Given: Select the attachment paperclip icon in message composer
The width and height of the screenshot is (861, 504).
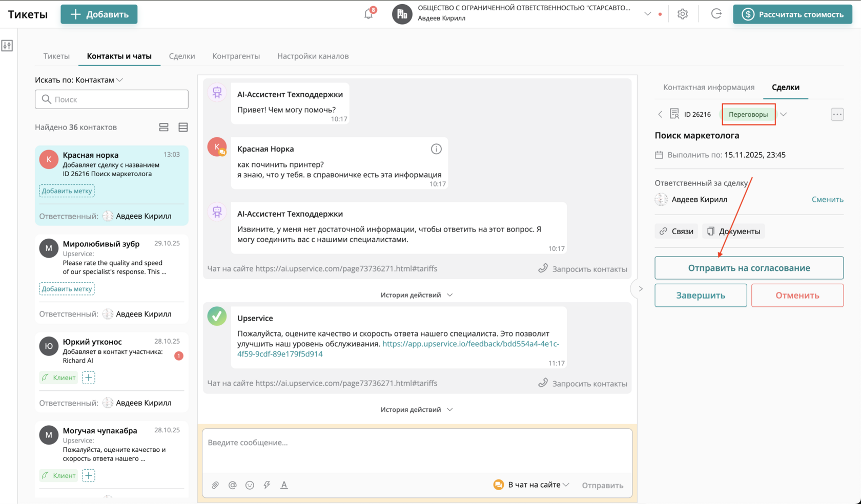Looking at the screenshot, I should pyautogui.click(x=215, y=485).
